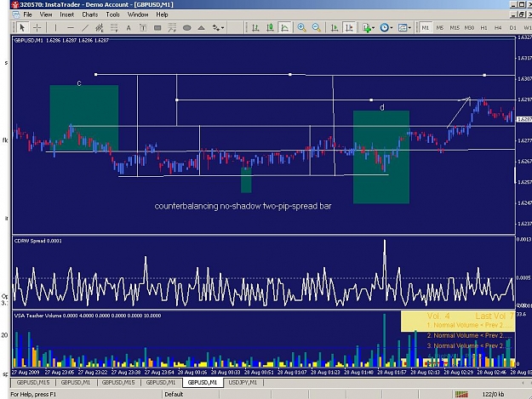Pick the Horizontal Line drawing tool
The width and height of the screenshot is (532, 399).
point(71,28)
